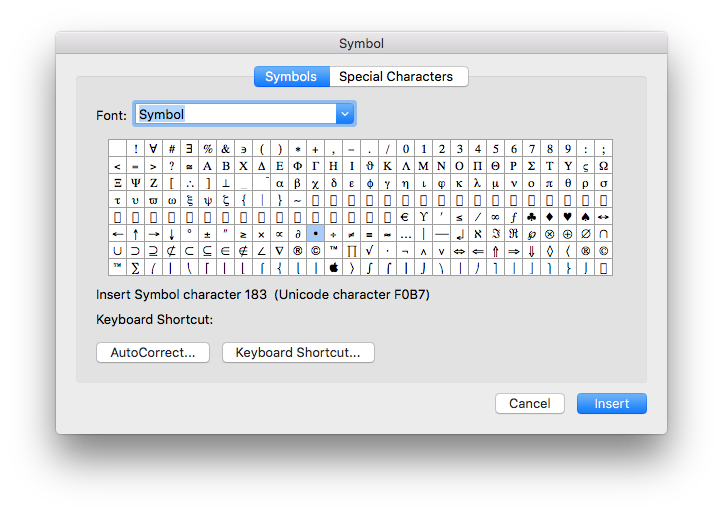Image resolution: width=723 pixels, height=514 pixels.
Task: Pick the down arrow ↓ symbol
Action: coord(172,234)
